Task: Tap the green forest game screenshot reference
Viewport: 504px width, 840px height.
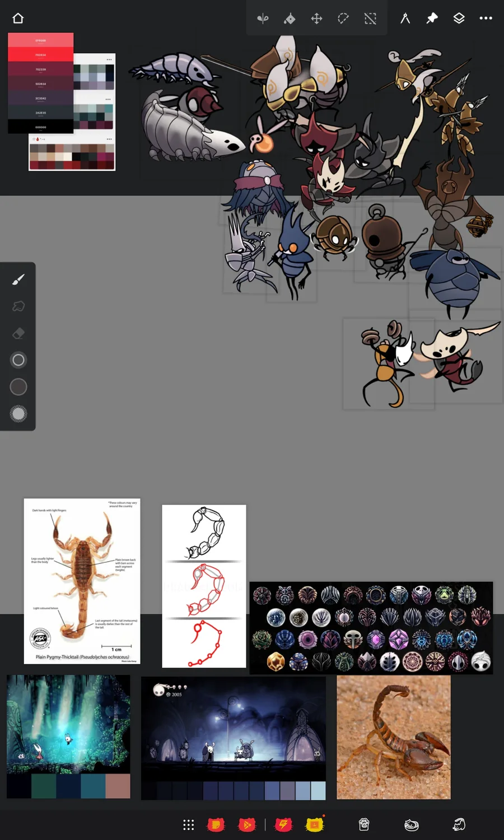Action: click(x=68, y=736)
